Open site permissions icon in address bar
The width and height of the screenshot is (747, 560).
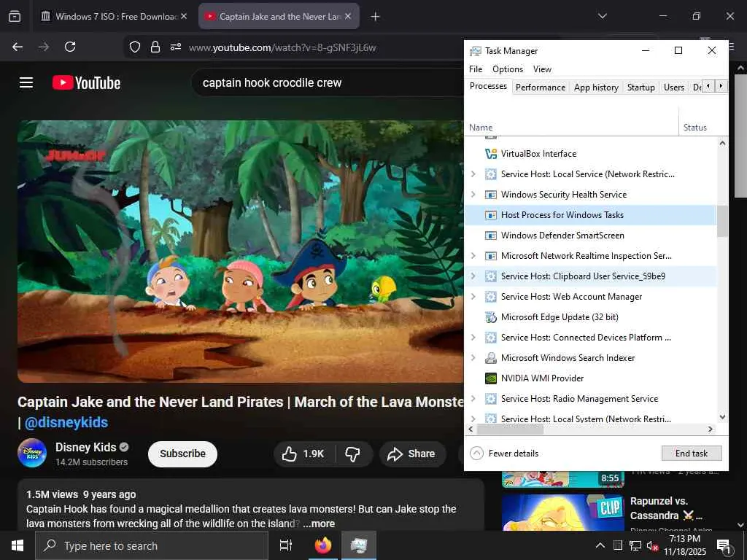[176, 47]
